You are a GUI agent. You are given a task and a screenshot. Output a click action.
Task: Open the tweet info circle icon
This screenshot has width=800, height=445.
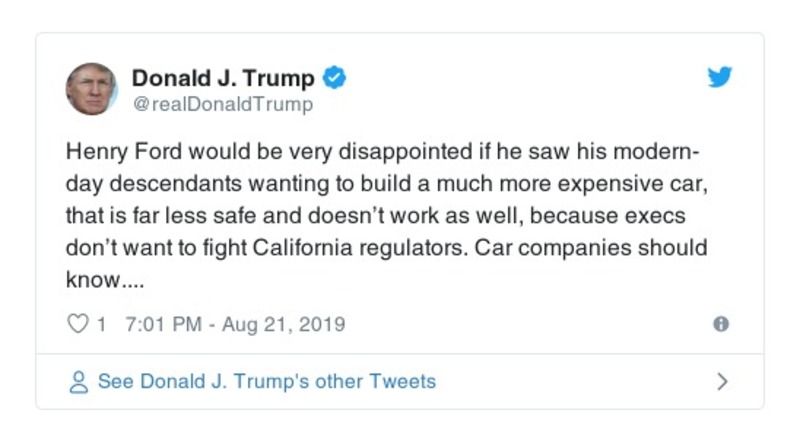tap(721, 324)
